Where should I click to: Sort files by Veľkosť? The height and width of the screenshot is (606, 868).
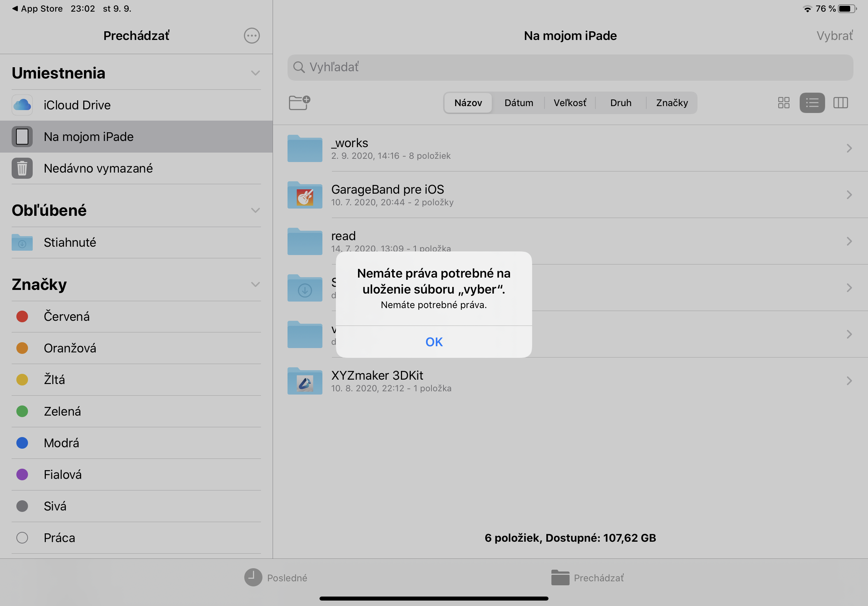coord(569,103)
